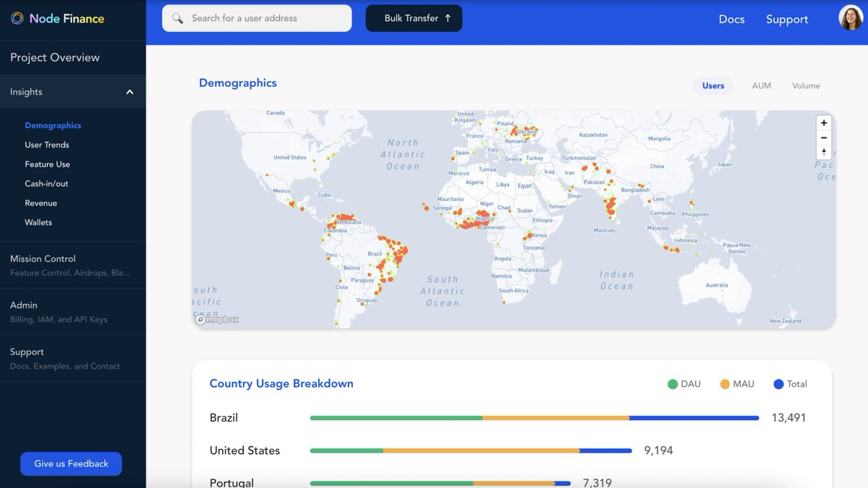
Task: Zoom out on the map
Action: [824, 138]
